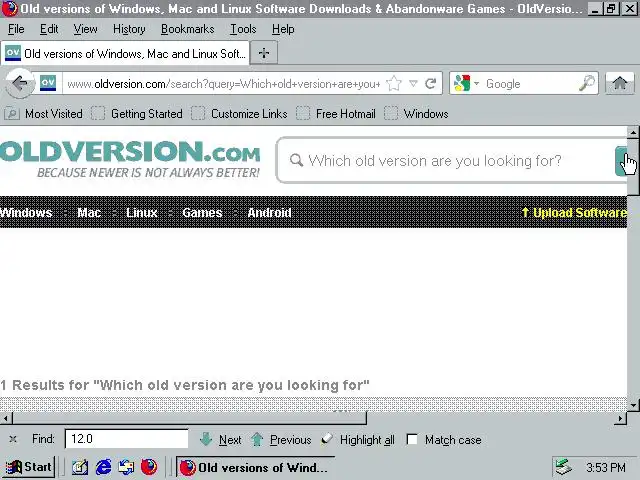The image size is (640, 480).
Task: Open the search engine selector dropdown
Action: coord(467,84)
